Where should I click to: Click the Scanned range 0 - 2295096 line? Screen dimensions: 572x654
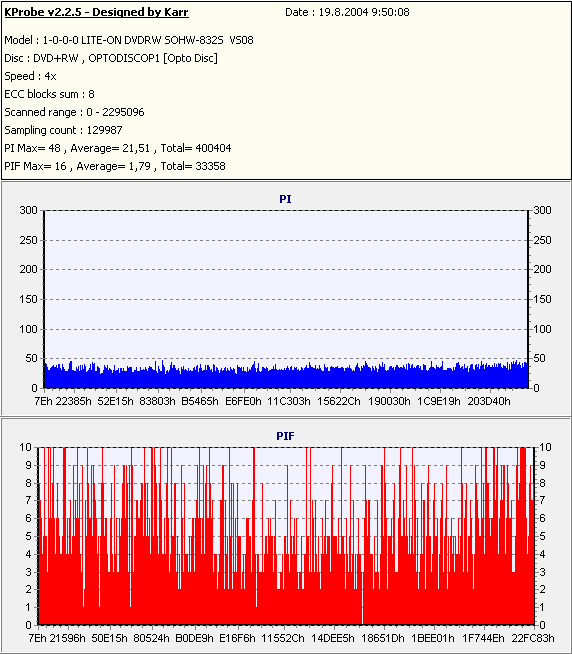tap(74, 112)
